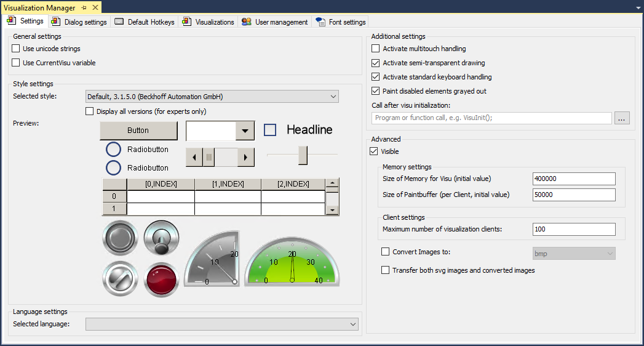
Task: Click the green half-circle gauge preview
Action: [292, 262]
